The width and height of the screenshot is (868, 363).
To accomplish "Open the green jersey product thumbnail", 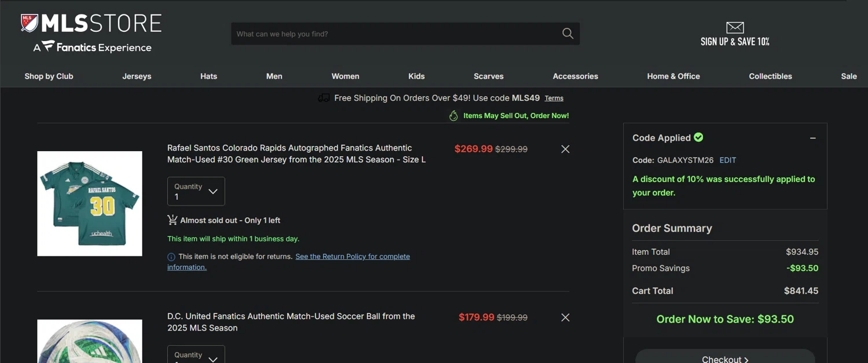I will (90, 204).
